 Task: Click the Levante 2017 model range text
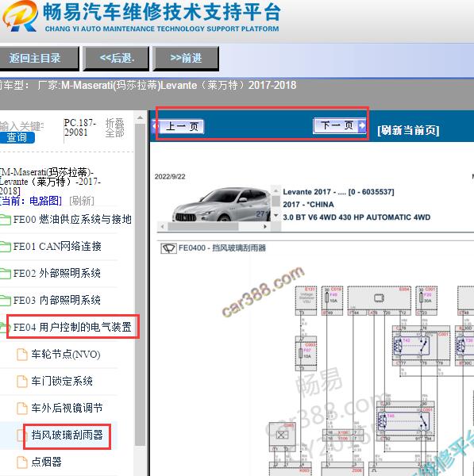tap(338, 192)
